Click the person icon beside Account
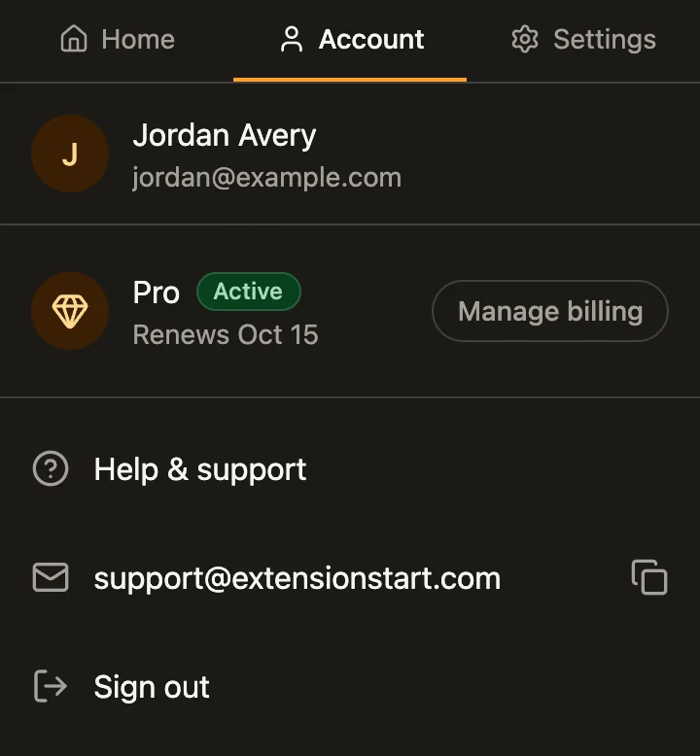 pos(292,39)
